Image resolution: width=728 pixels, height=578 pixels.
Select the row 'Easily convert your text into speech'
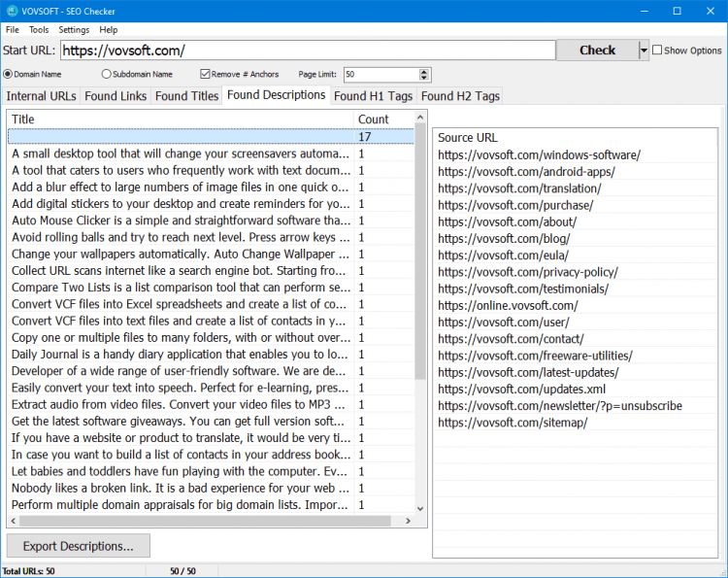tap(211, 388)
